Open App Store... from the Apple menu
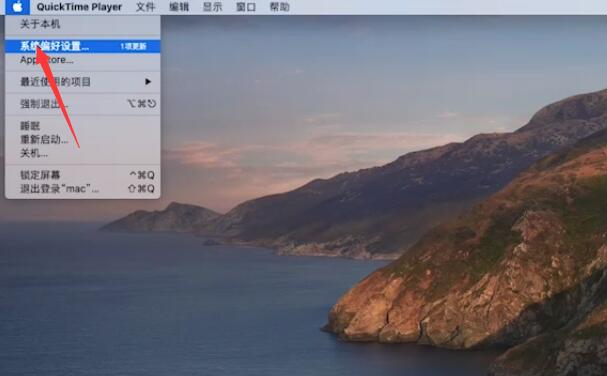 (83, 60)
